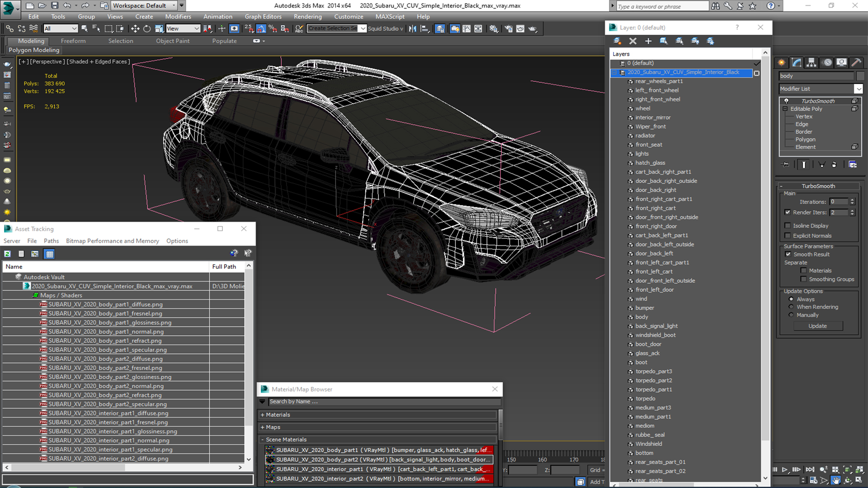Open Bitmap Performance and Memory menu in Asset Tracking

tap(112, 241)
